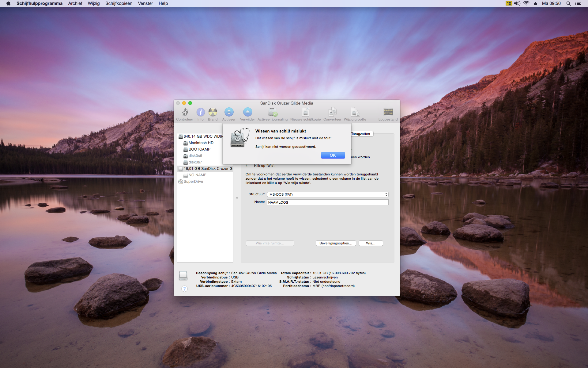Click the volume icon in menu bar
The height and width of the screenshot is (368, 588).
[517, 3]
